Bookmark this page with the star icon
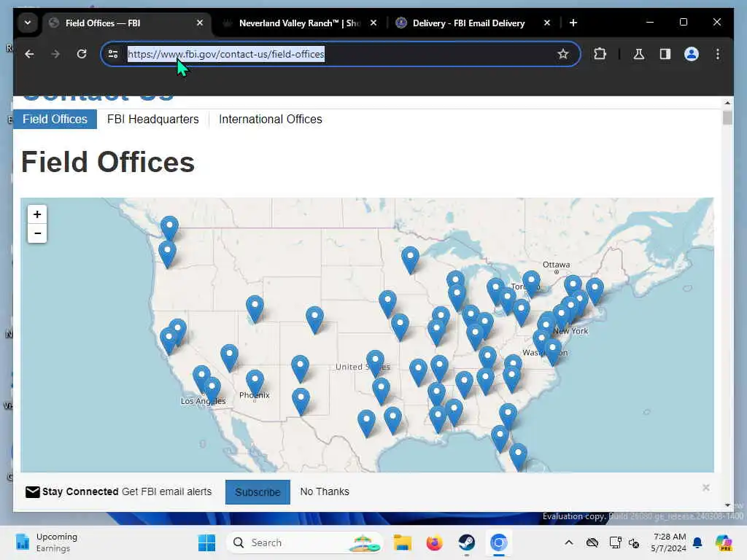Viewport: 747px width, 560px height. 563,54
